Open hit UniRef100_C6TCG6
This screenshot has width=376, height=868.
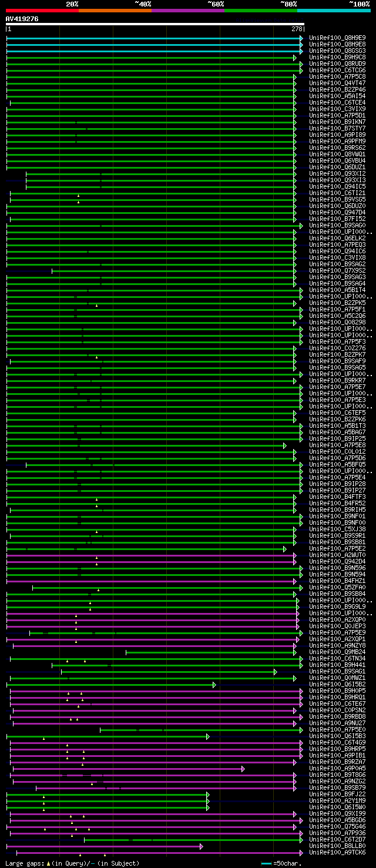pos(337,70)
